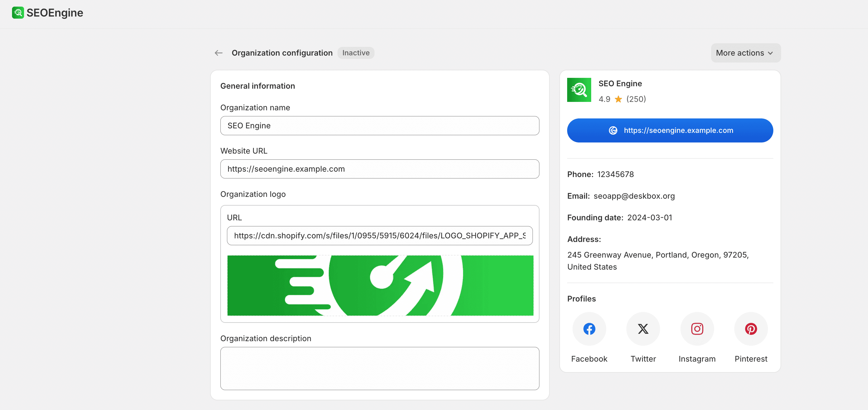The image size is (868, 410).
Task: Click the organization logo URL field
Action: (x=380, y=235)
